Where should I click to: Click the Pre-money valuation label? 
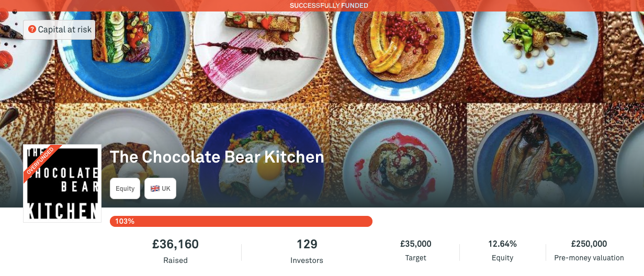pyautogui.click(x=589, y=258)
